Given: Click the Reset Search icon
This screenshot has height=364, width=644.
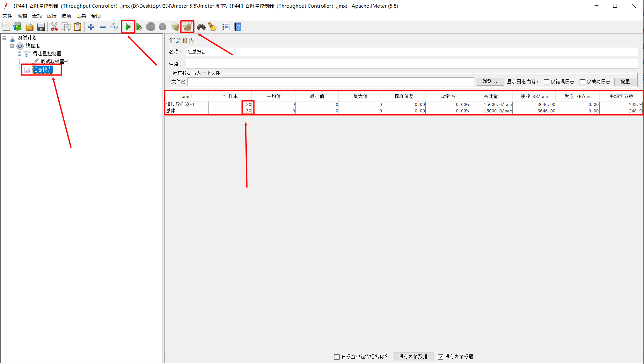Looking at the screenshot, I should click(x=213, y=27).
